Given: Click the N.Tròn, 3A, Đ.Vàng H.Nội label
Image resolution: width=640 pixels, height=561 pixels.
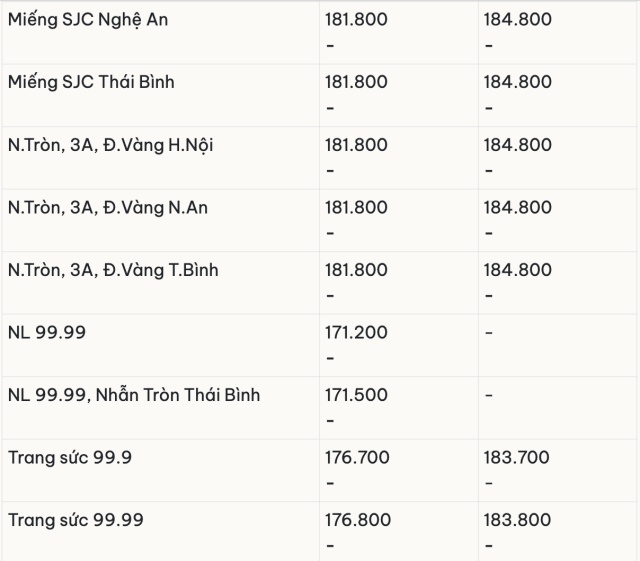Looking at the screenshot, I should click(x=110, y=145).
